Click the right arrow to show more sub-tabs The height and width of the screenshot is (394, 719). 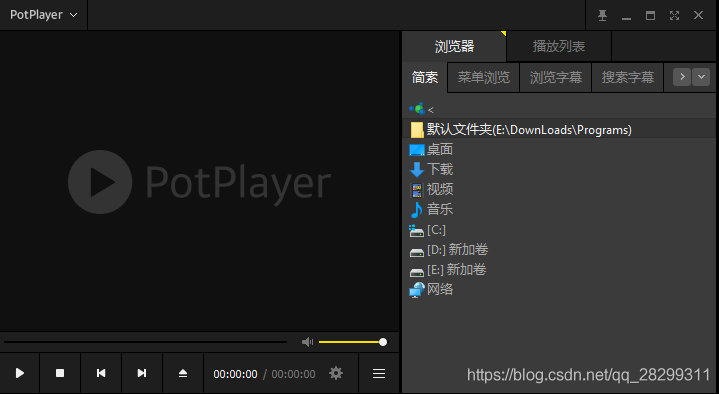[x=682, y=77]
